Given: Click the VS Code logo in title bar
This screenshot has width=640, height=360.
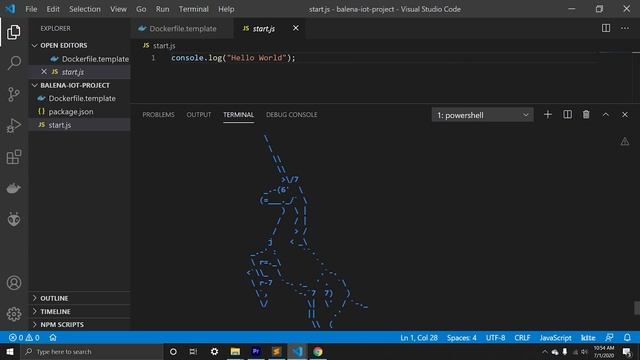Looking at the screenshot, I should (10, 9).
